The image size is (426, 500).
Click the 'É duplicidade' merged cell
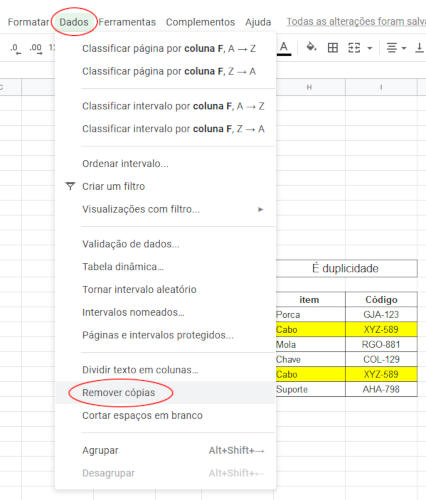[346, 268]
